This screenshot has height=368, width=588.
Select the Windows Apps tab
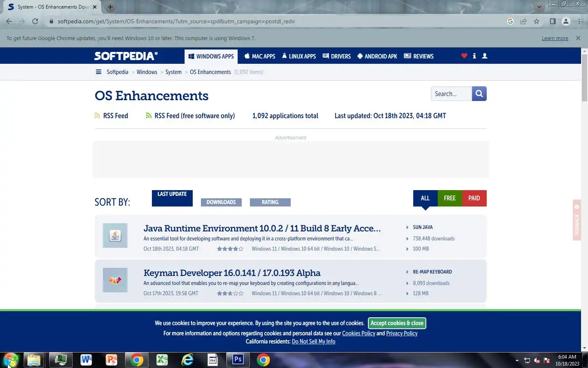tap(211, 56)
